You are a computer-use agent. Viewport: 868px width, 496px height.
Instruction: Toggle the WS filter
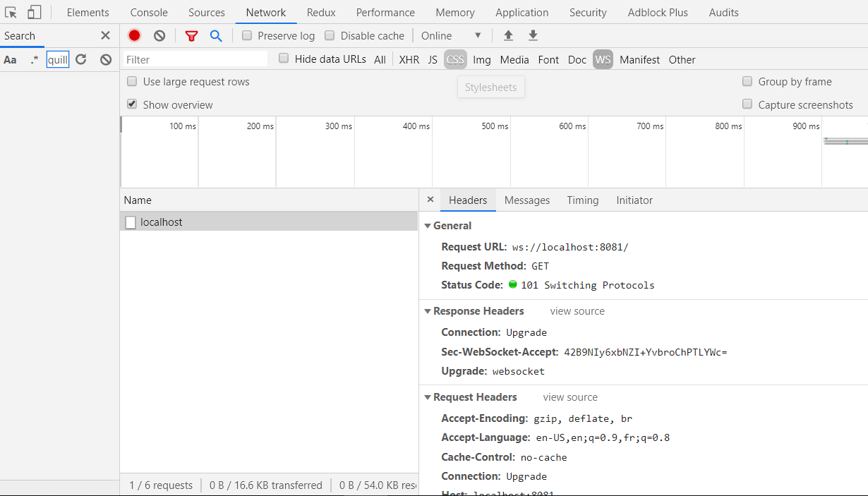(603, 60)
